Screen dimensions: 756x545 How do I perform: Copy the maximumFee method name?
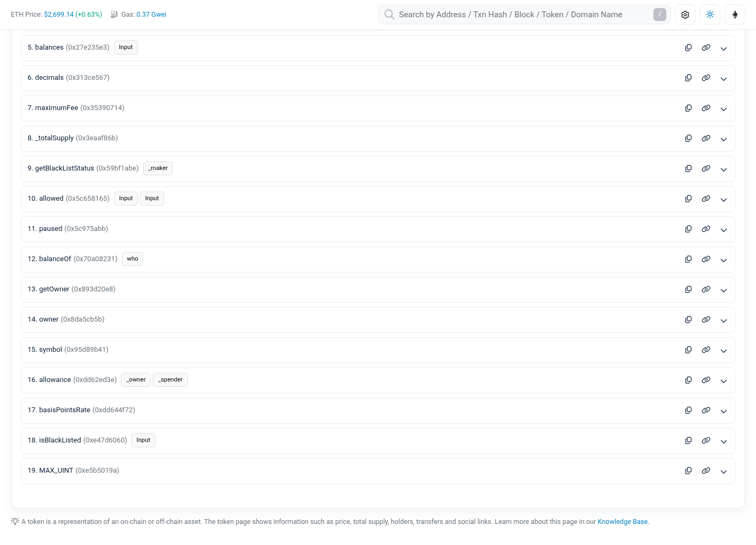point(688,108)
